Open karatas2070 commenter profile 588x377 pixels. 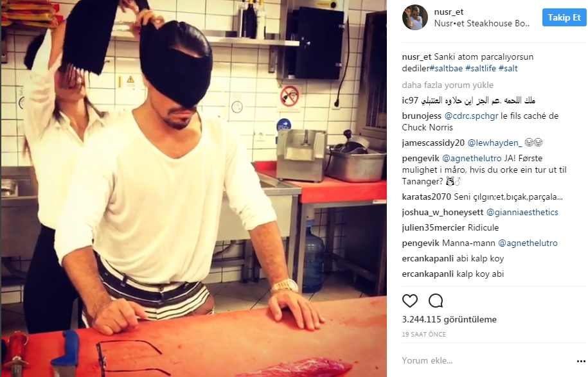click(x=426, y=197)
